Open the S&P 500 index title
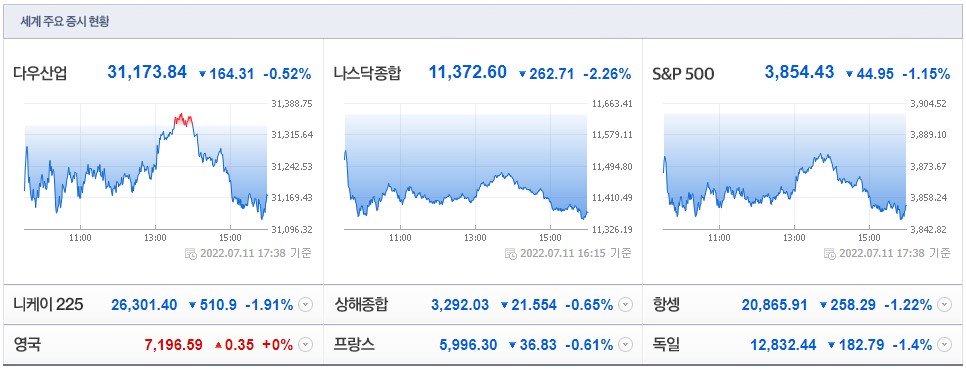966x370 pixels. 683,74
